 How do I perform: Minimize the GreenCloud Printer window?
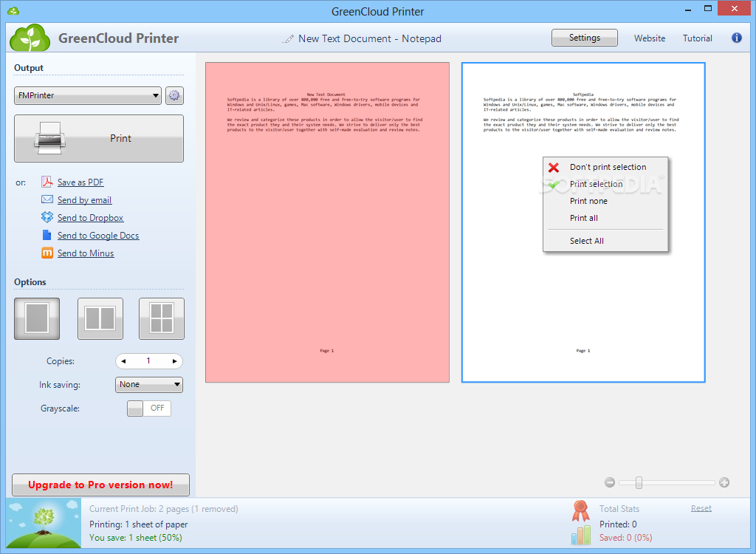(x=688, y=9)
